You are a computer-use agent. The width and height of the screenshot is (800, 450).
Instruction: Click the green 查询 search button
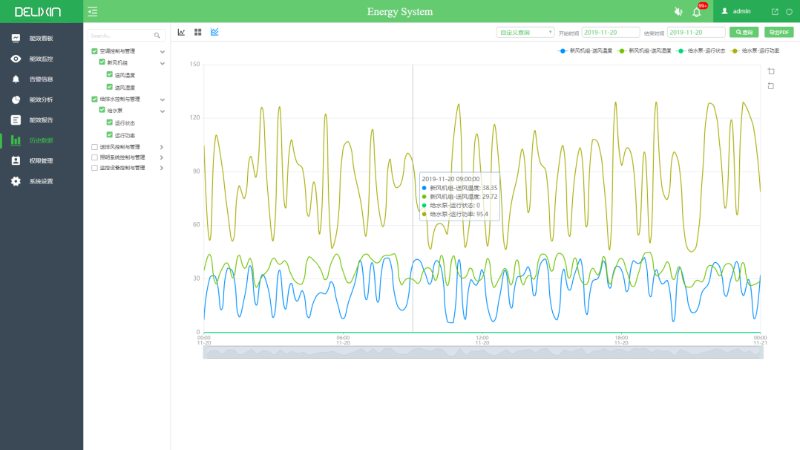(x=744, y=32)
